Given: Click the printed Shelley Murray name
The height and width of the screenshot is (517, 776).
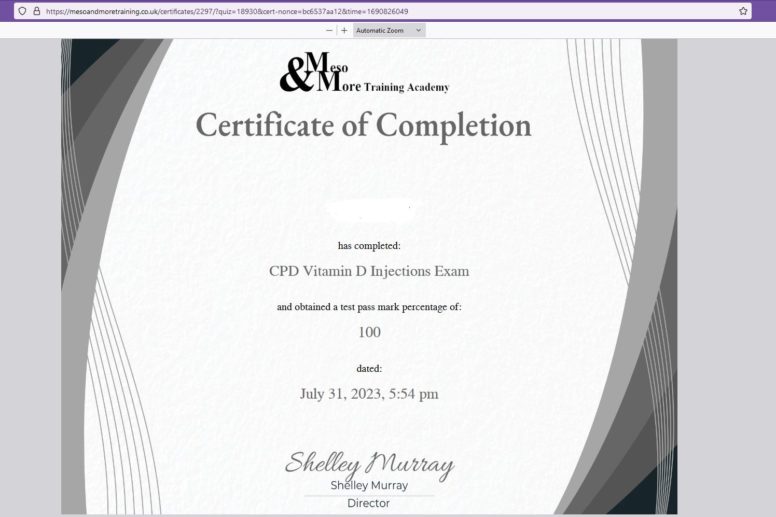Looking at the screenshot, I should (x=369, y=486).
